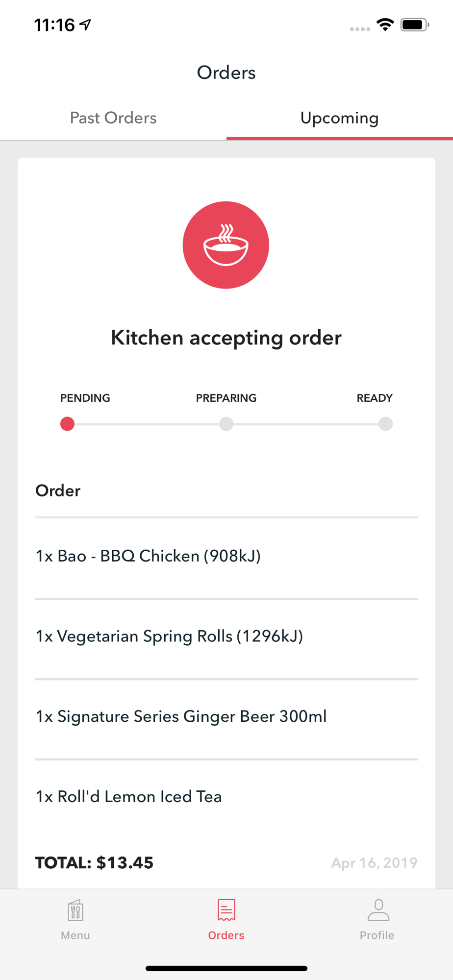The width and height of the screenshot is (453, 980).
Task: Tap the TOTAL: $13.45 text
Action: (94, 863)
